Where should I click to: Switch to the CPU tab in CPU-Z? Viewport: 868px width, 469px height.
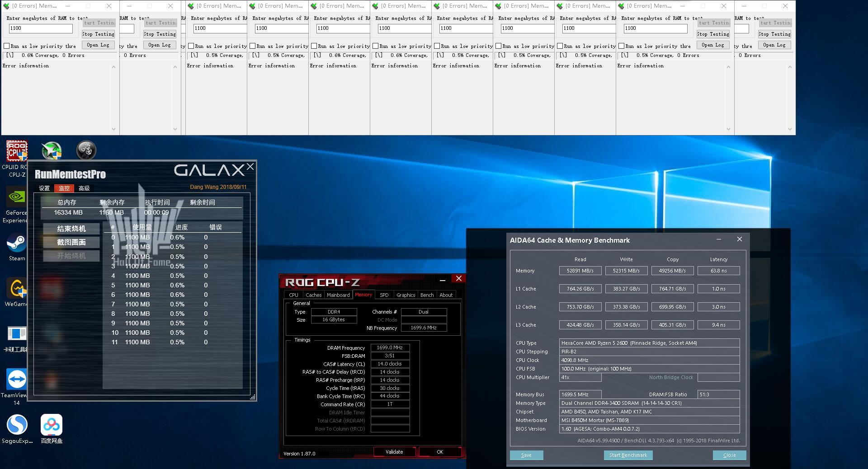point(293,295)
